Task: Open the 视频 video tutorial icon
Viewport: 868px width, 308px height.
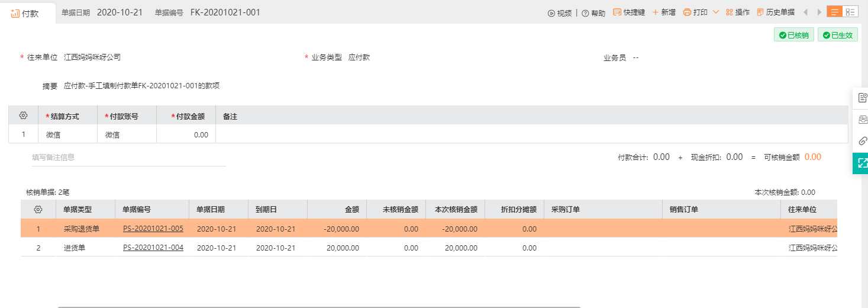Action: tap(551, 13)
